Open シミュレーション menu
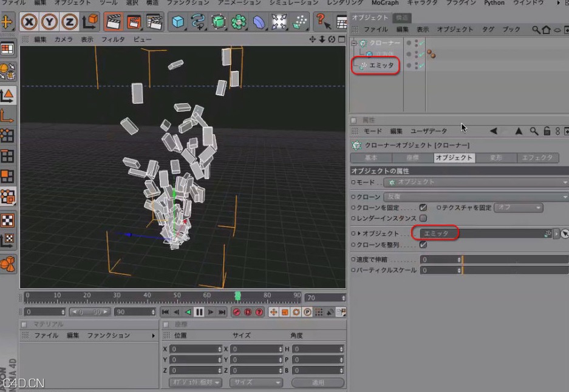Viewport: 569px width, 392px height. click(x=293, y=3)
